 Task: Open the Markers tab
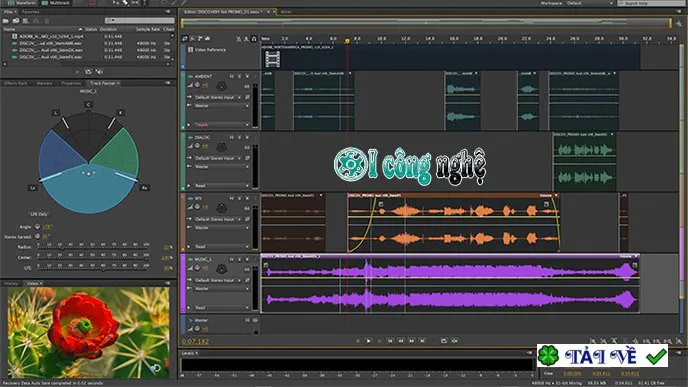(x=44, y=83)
